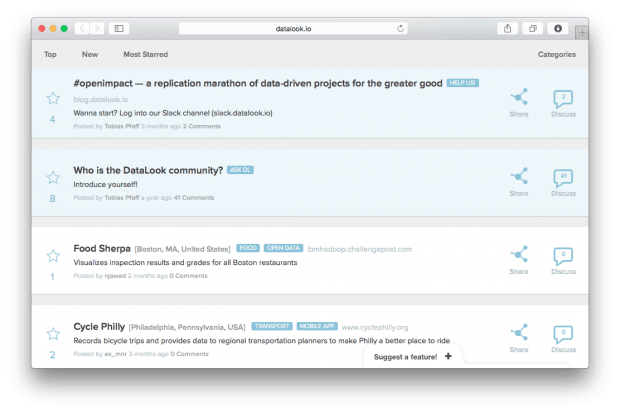Share the Food Sherpa project
620x413 pixels.
pyautogui.click(x=518, y=254)
